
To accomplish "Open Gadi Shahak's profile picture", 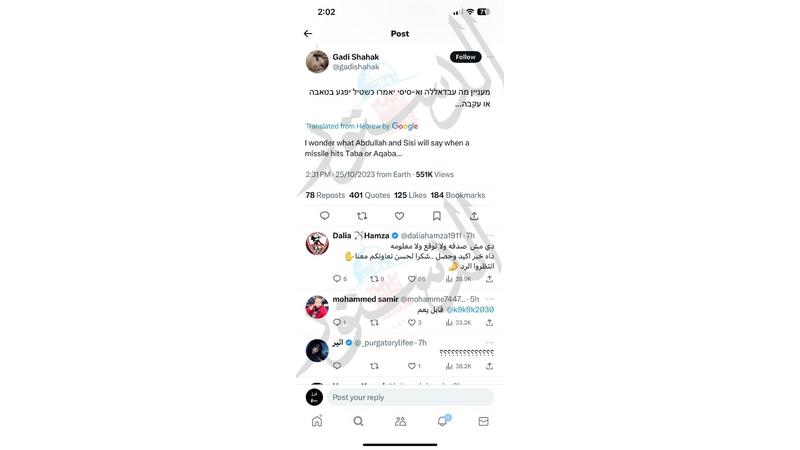I will point(317,62).
